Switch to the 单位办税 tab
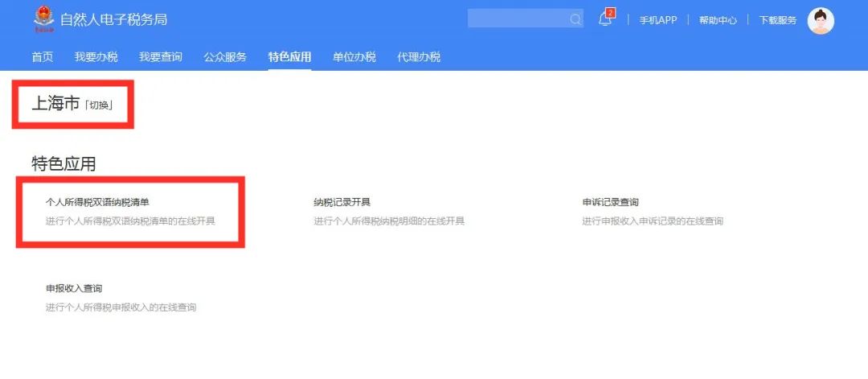Image resolution: width=868 pixels, height=379 pixels. [x=354, y=56]
